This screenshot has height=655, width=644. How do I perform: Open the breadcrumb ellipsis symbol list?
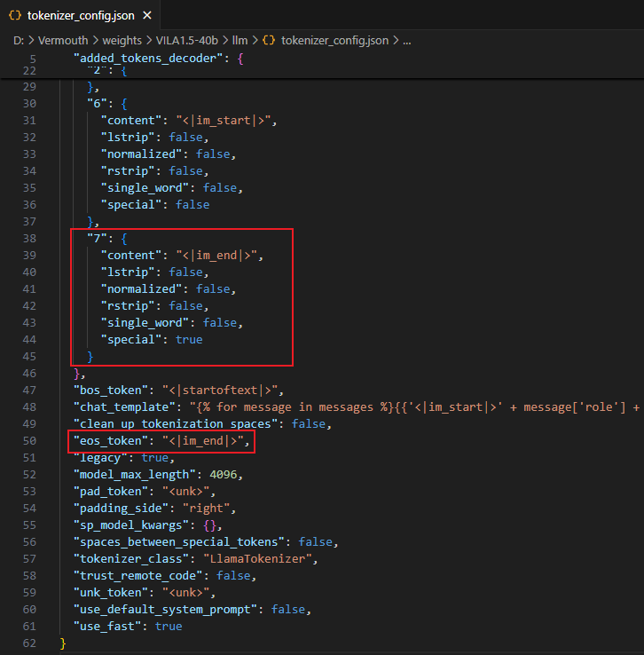(407, 41)
